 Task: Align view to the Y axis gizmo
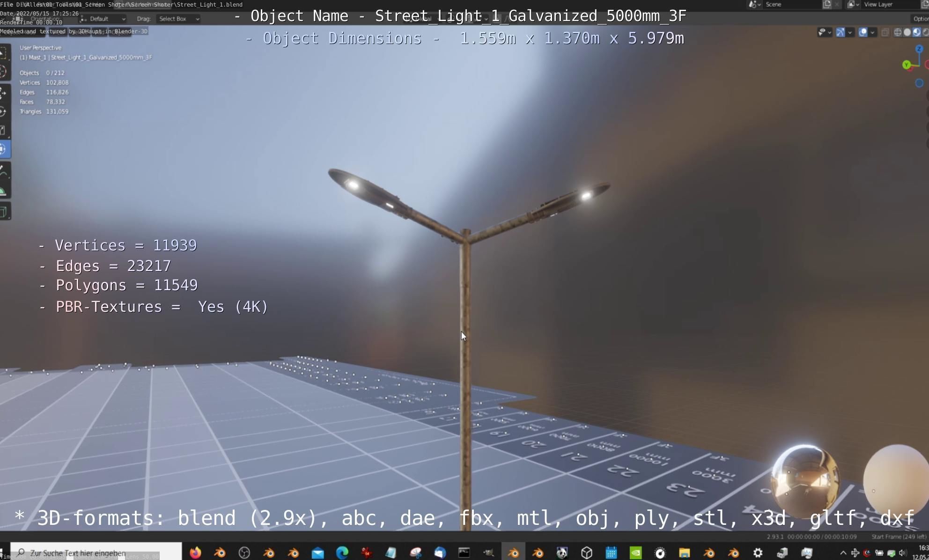point(907,65)
